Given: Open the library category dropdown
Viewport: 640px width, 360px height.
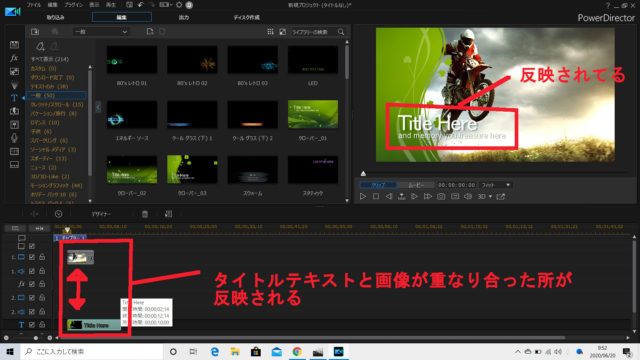Looking at the screenshot, I should (101, 31).
